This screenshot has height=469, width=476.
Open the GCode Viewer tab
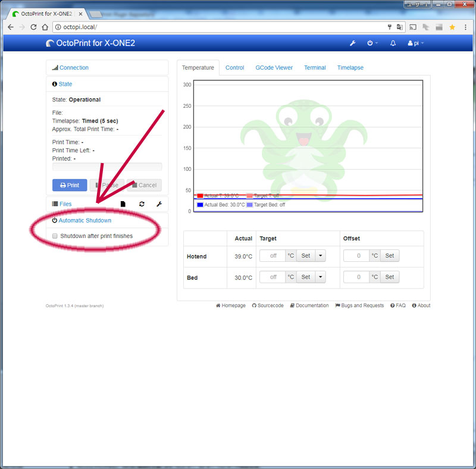pyautogui.click(x=274, y=67)
